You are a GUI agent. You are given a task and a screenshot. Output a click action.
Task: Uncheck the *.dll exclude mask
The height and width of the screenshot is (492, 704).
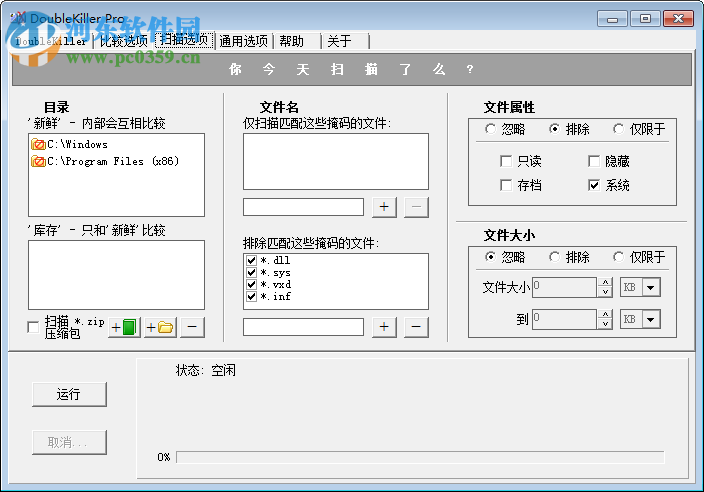pyautogui.click(x=251, y=260)
